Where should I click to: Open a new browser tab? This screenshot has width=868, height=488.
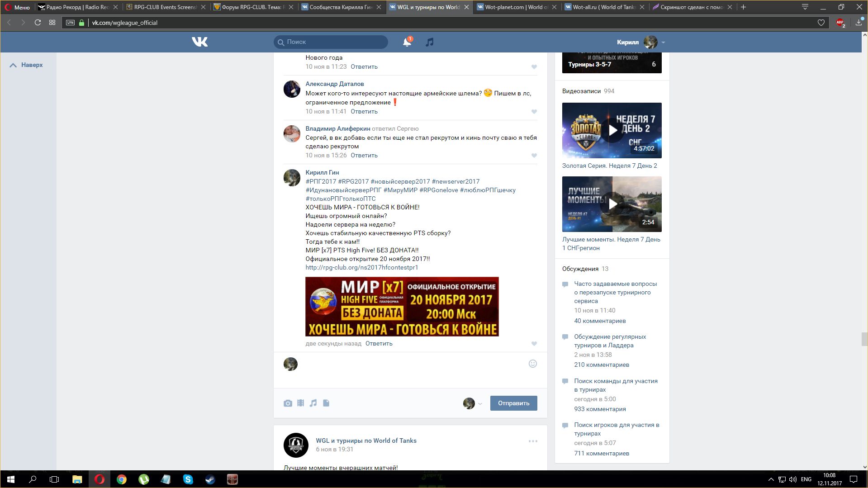click(x=743, y=7)
